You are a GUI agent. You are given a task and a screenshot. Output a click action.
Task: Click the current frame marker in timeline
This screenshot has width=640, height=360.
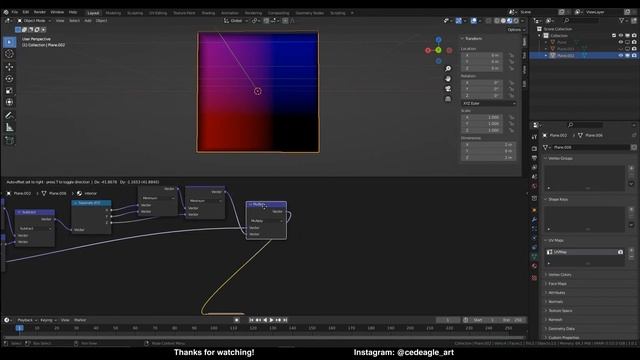pos(19,328)
